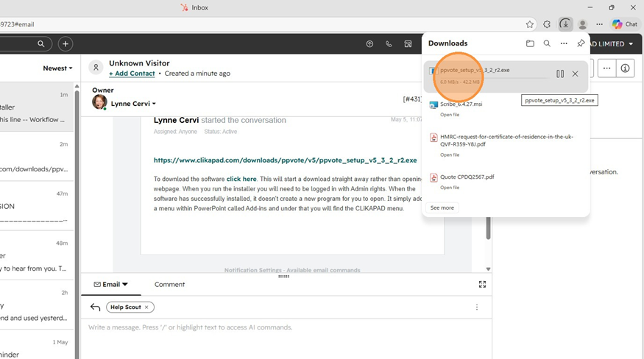Click the browser favorites star icon

(530, 24)
